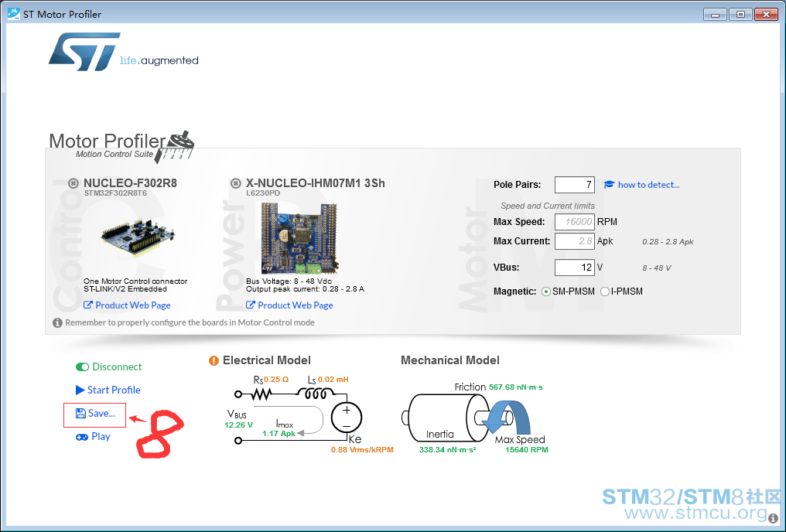This screenshot has width=786, height=532.
Task: Click the gamepad Play icon
Action: tap(82, 437)
